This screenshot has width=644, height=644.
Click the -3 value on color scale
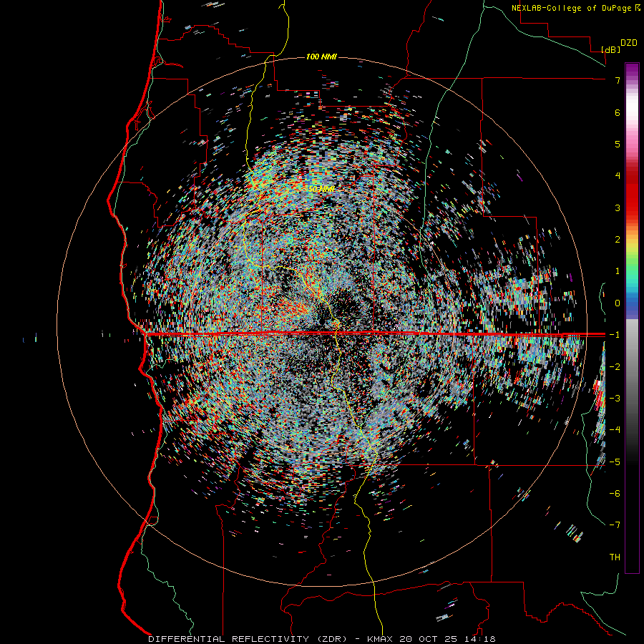point(615,398)
